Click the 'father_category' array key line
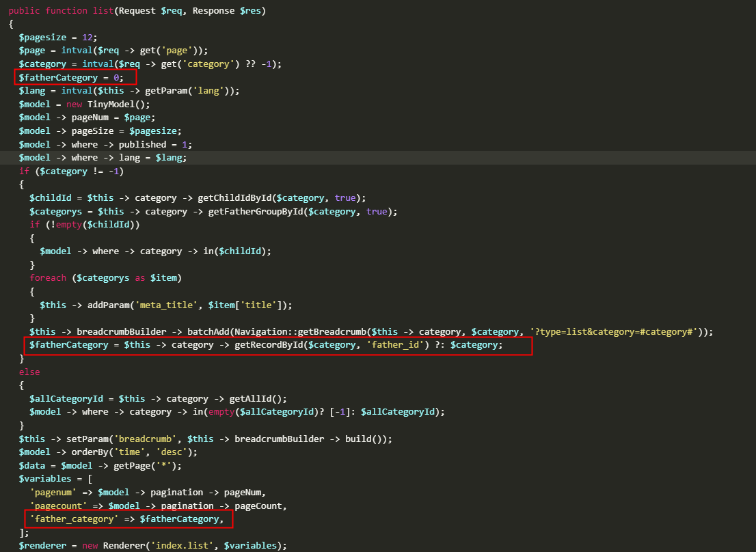The height and width of the screenshot is (552, 756). pyautogui.click(x=127, y=519)
